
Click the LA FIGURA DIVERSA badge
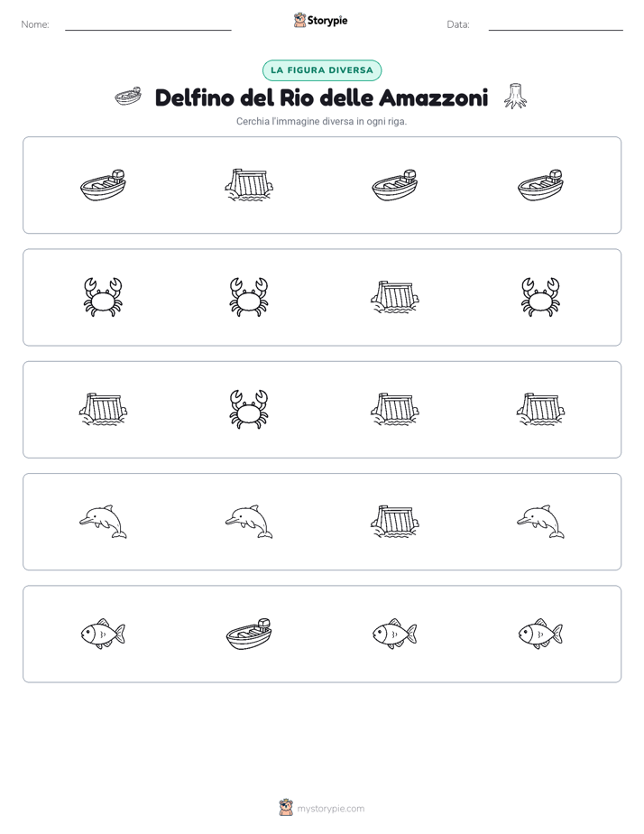[322, 70]
